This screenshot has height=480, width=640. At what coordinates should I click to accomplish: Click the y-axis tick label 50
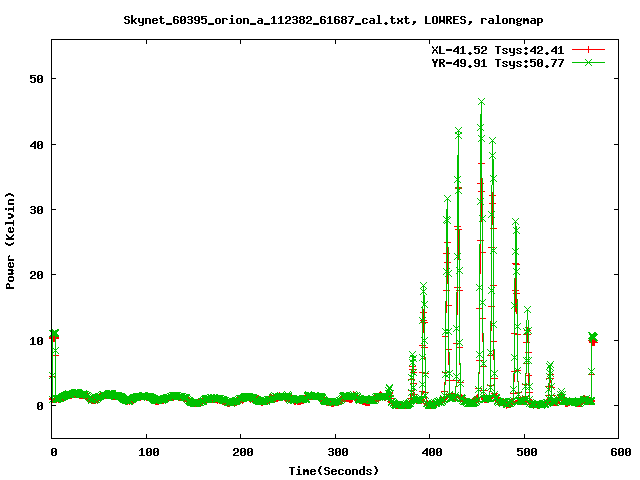tap(36, 79)
